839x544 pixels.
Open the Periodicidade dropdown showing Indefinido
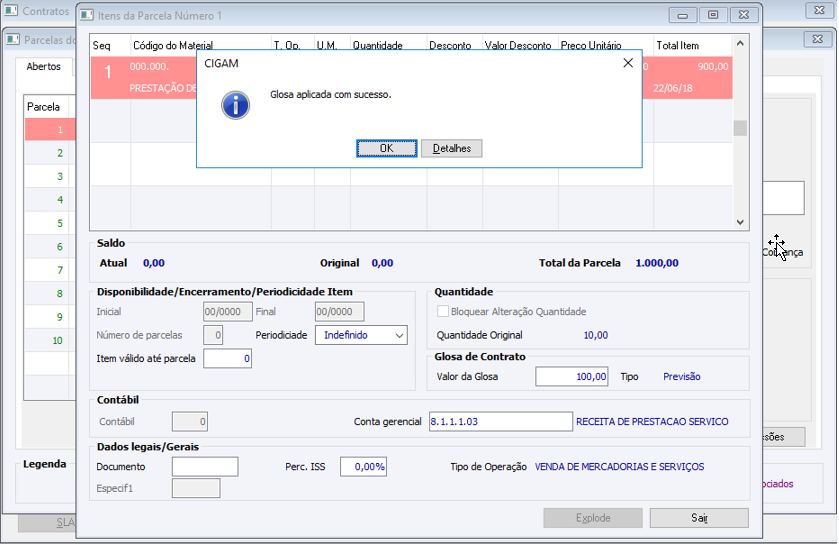[361, 335]
